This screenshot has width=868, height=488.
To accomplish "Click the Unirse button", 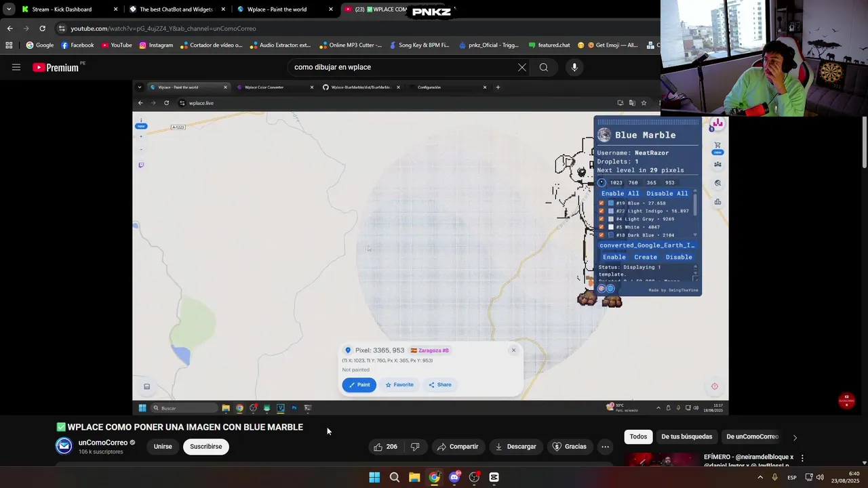I will point(163,447).
